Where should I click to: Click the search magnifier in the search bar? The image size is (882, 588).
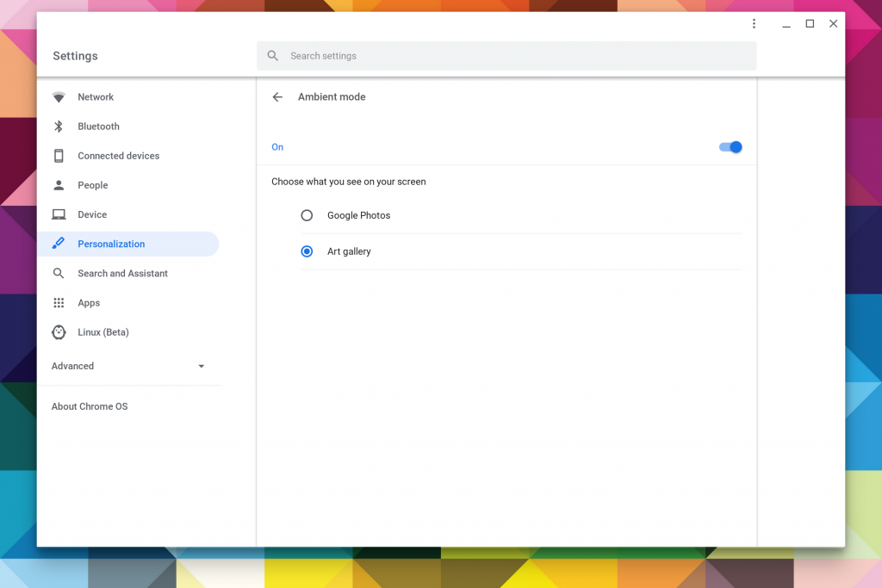pyautogui.click(x=272, y=55)
